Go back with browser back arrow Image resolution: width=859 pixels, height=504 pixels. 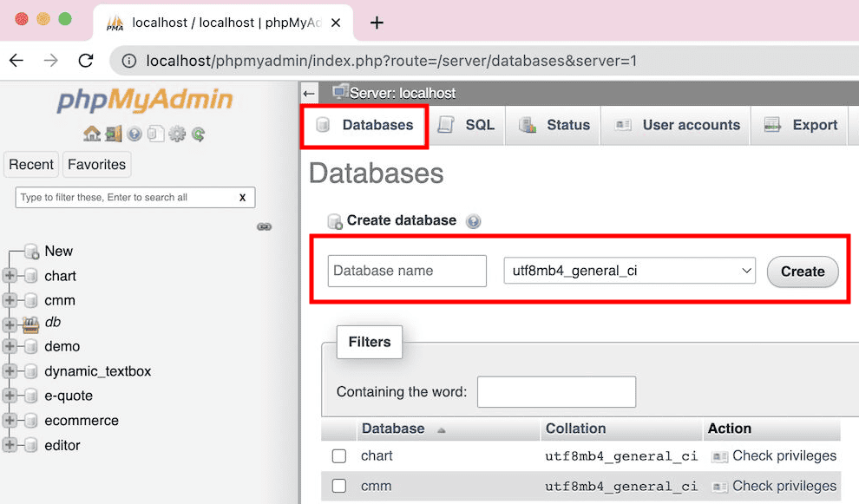click(x=16, y=60)
